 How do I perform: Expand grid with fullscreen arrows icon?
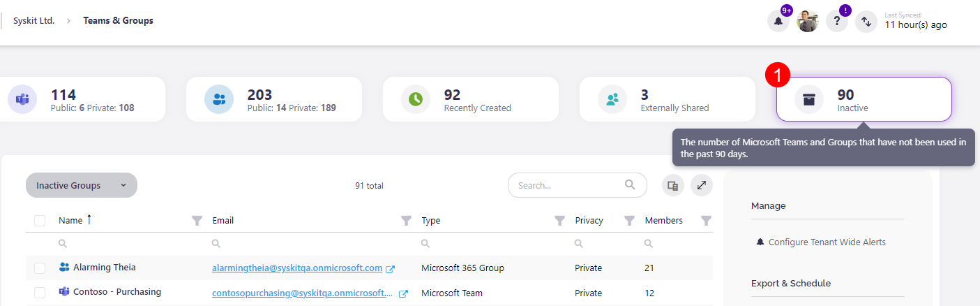click(702, 185)
